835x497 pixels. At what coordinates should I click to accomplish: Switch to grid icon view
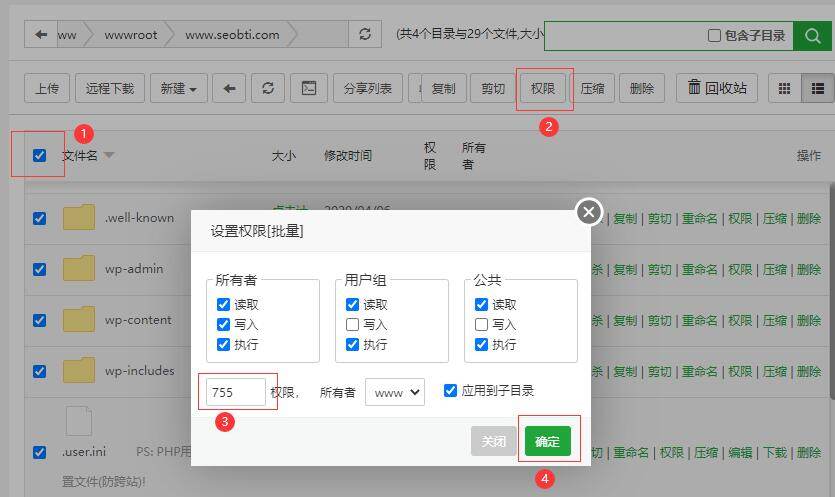(x=784, y=88)
